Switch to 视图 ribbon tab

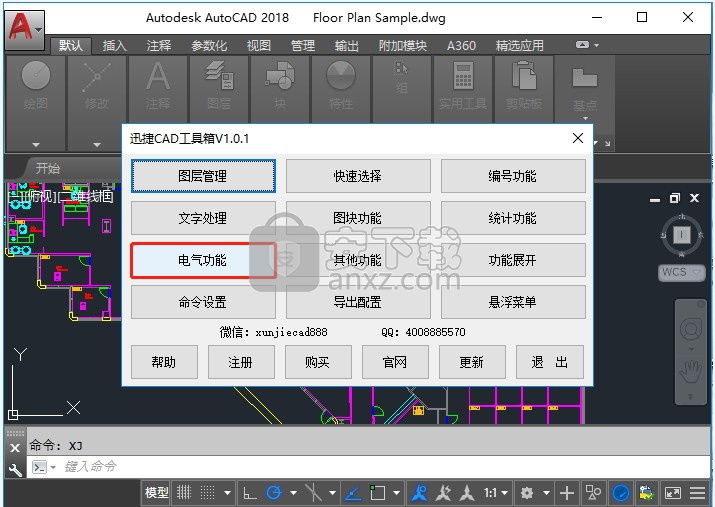pos(259,46)
